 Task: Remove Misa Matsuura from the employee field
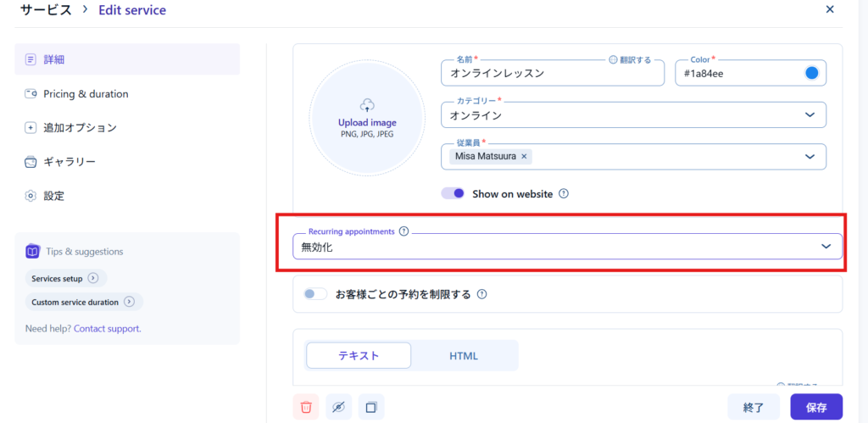524,156
